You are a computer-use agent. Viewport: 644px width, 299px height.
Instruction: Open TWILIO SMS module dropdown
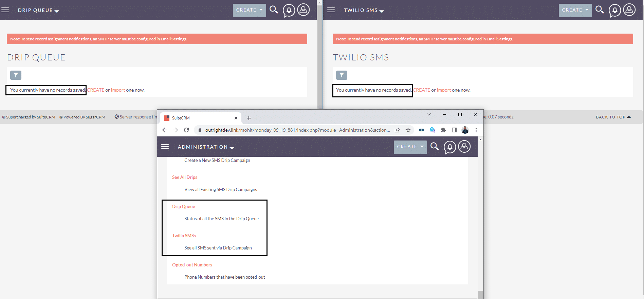pyautogui.click(x=364, y=10)
